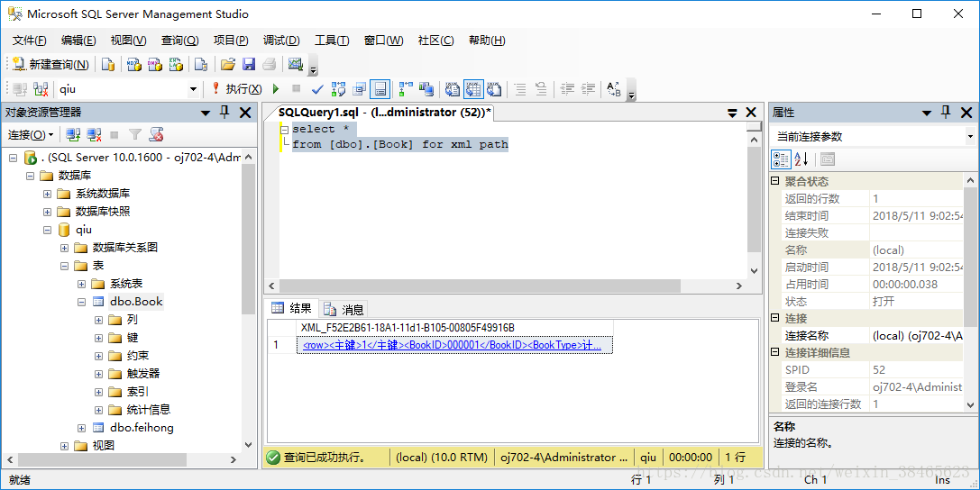Uncomment the selected lines

(541, 89)
